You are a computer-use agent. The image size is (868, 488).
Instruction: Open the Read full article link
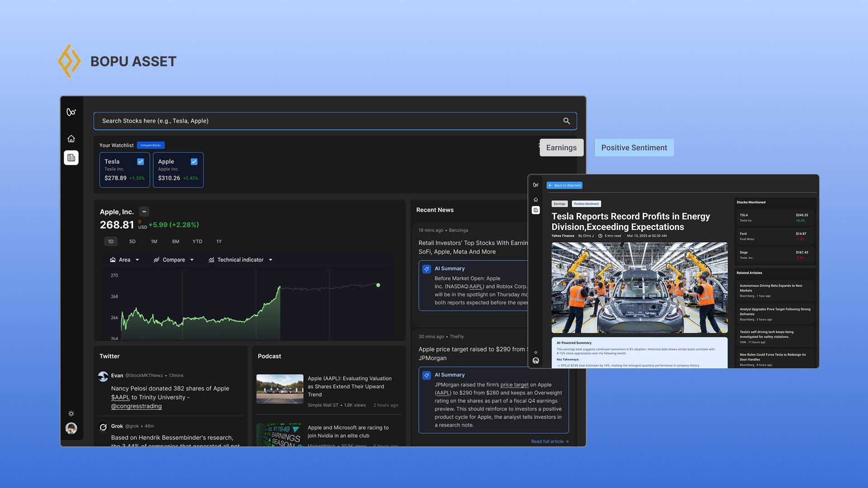coord(549,441)
